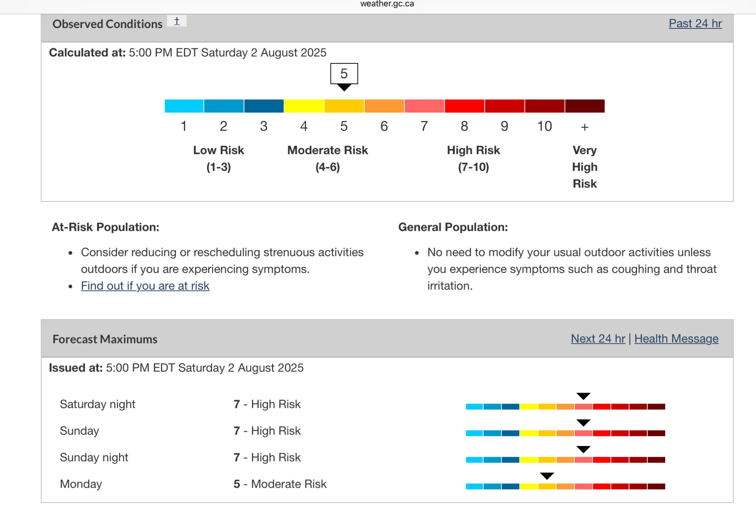Click the Saturday night 7 - High Risk entry

click(x=267, y=404)
